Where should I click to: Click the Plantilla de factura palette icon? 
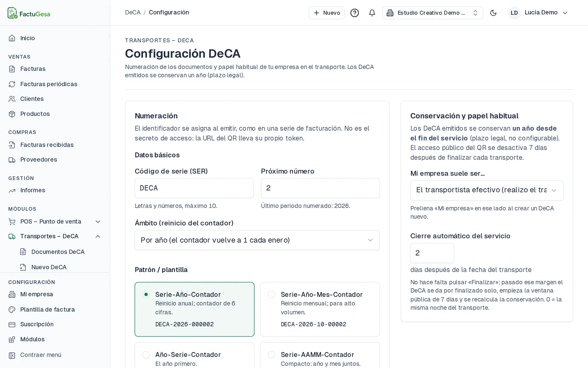click(12, 309)
